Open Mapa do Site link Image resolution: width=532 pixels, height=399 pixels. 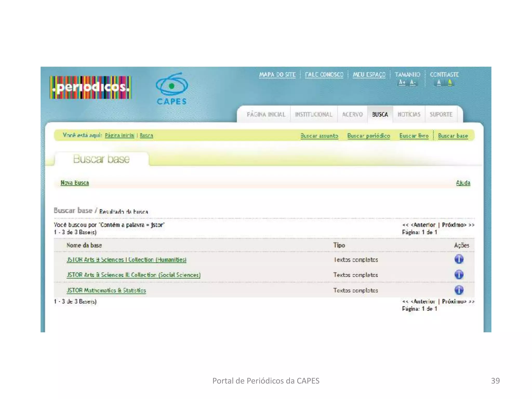click(277, 75)
